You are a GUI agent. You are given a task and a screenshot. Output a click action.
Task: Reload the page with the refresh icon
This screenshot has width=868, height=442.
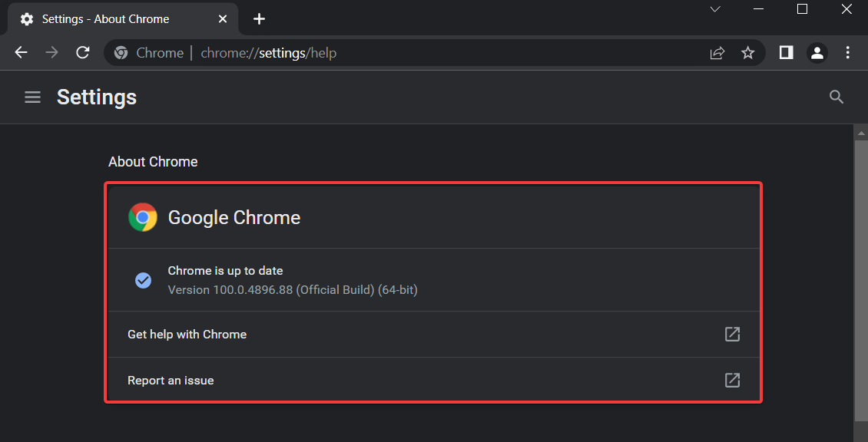point(83,52)
